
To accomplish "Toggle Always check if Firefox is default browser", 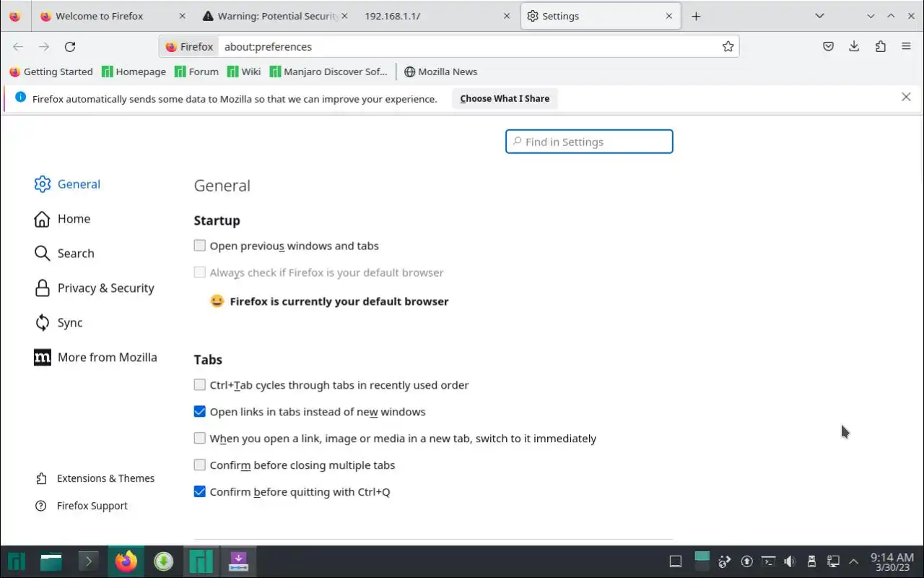I will (199, 272).
